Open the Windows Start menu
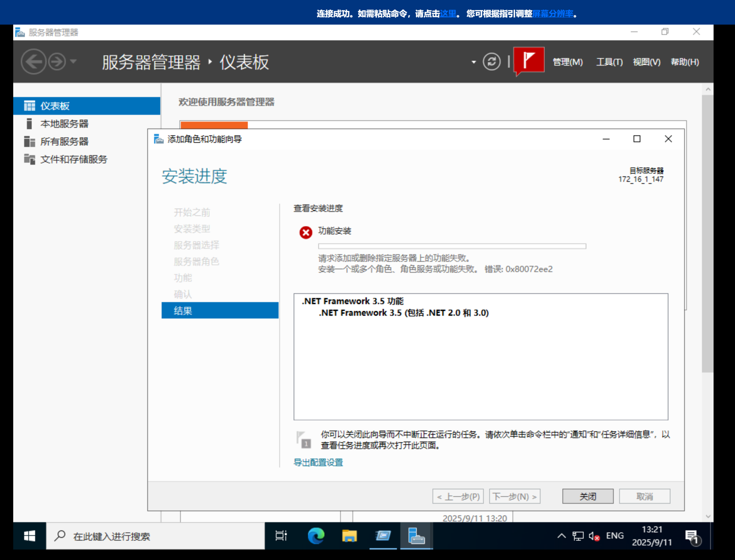 click(30, 536)
